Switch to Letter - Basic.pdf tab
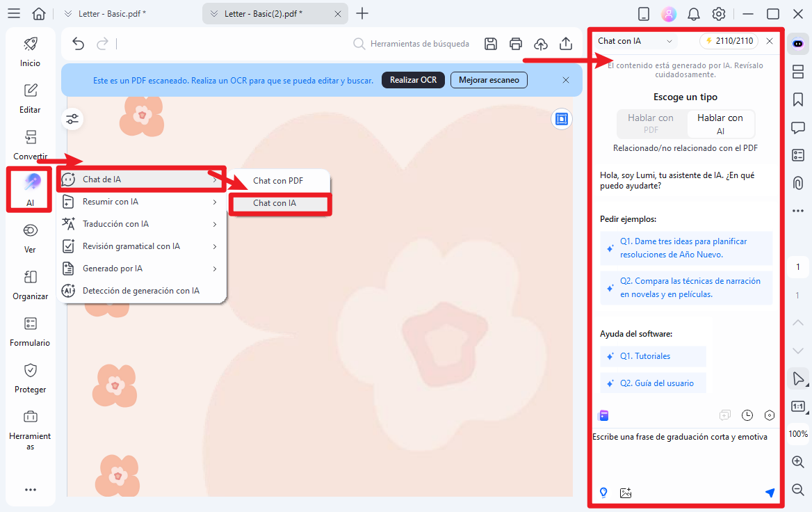The height and width of the screenshot is (512, 812). (x=110, y=14)
